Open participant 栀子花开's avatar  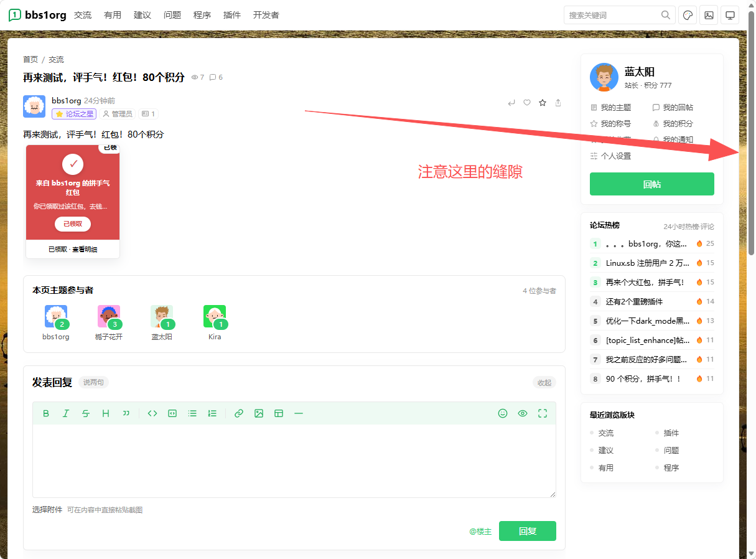click(x=109, y=316)
